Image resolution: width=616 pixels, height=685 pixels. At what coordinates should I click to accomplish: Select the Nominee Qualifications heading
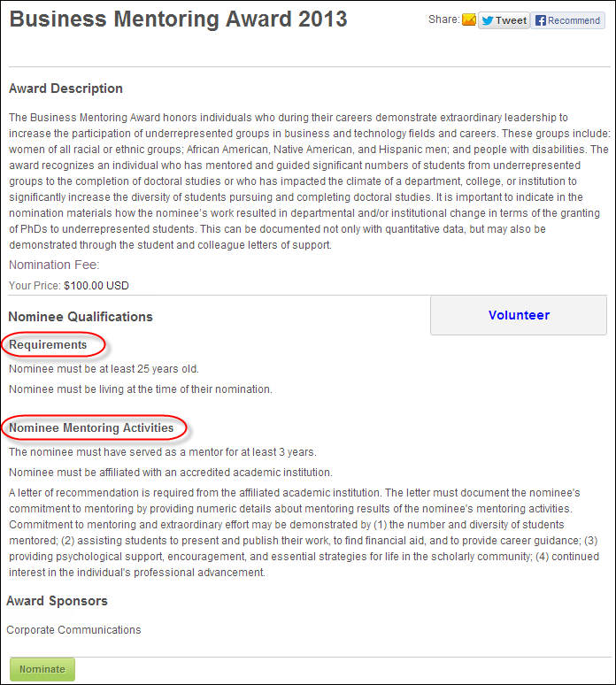(81, 317)
